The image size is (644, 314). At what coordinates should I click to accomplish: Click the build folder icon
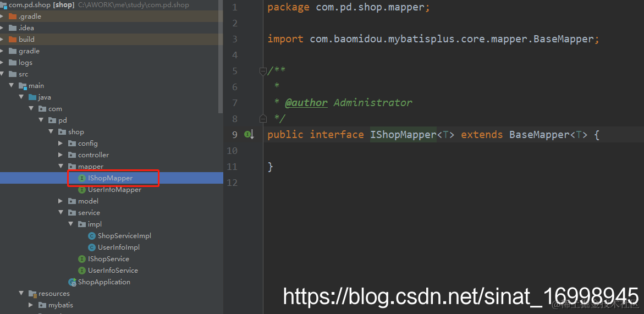[x=12, y=40]
